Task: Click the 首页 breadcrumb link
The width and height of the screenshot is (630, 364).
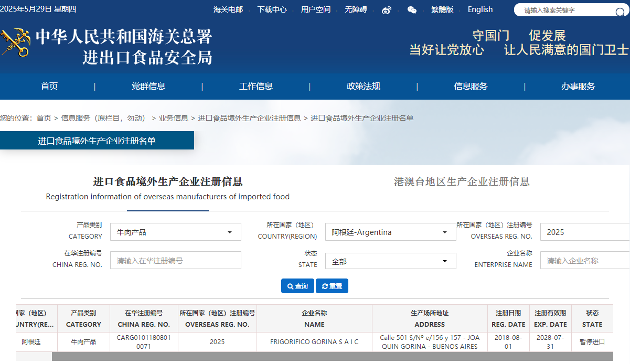Action: (x=44, y=118)
